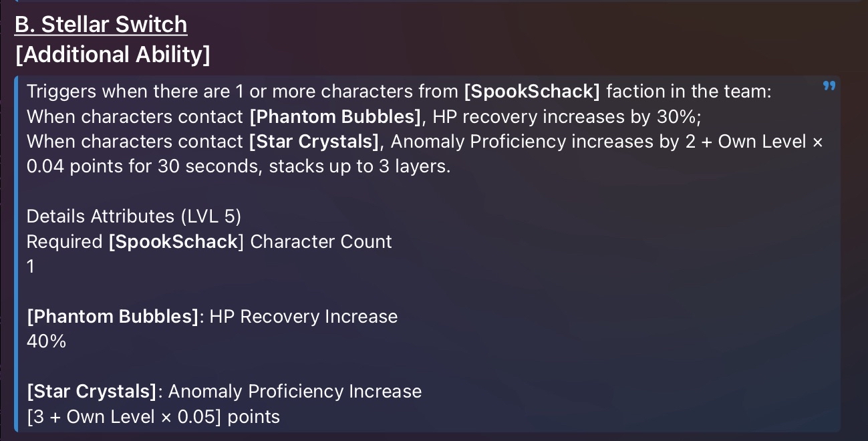The height and width of the screenshot is (441, 868).
Task: Click the blue vertical bar of the quote block
Action: [x=17, y=254]
